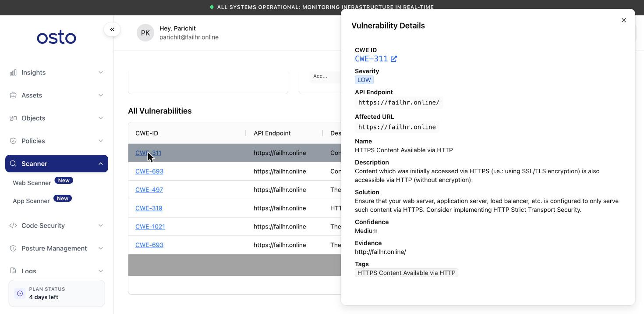644x314 pixels.
Task: Click https://failhr.online cell in CWE-319 row
Action: (x=280, y=208)
